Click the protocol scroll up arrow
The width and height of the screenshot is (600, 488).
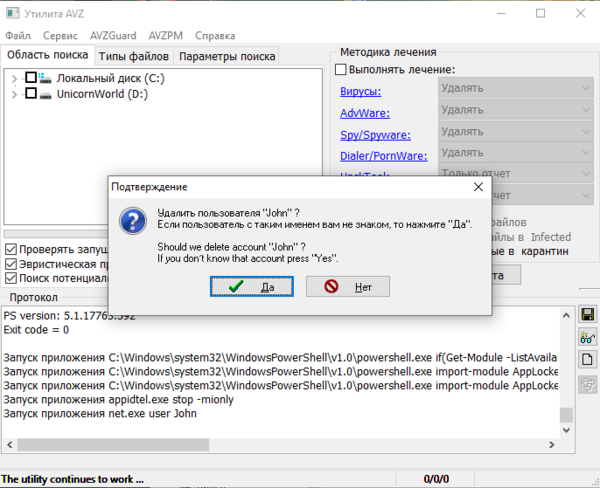tap(566, 315)
